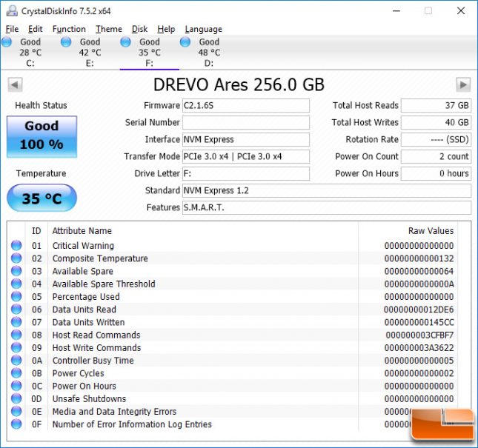This screenshot has width=478, height=448.
Task: Click the Power On Hours value 0 hours
Action: 436,173
